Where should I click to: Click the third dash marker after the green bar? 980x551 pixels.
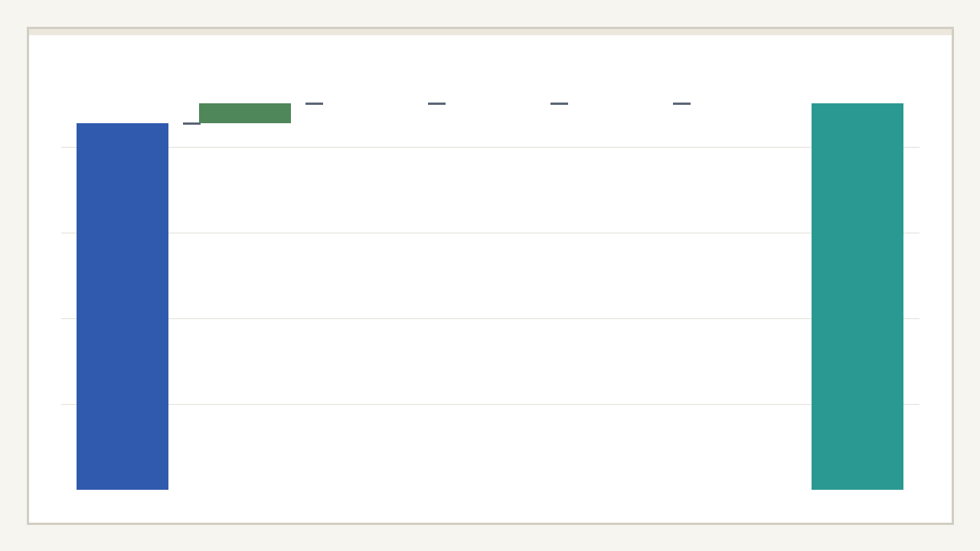pyautogui.click(x=559, y=103)
